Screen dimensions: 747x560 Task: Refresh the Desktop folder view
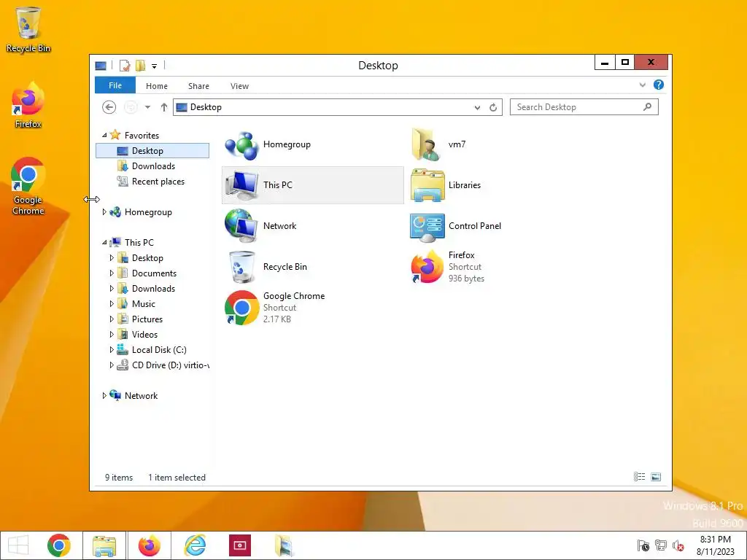click(x=493, y=108)
